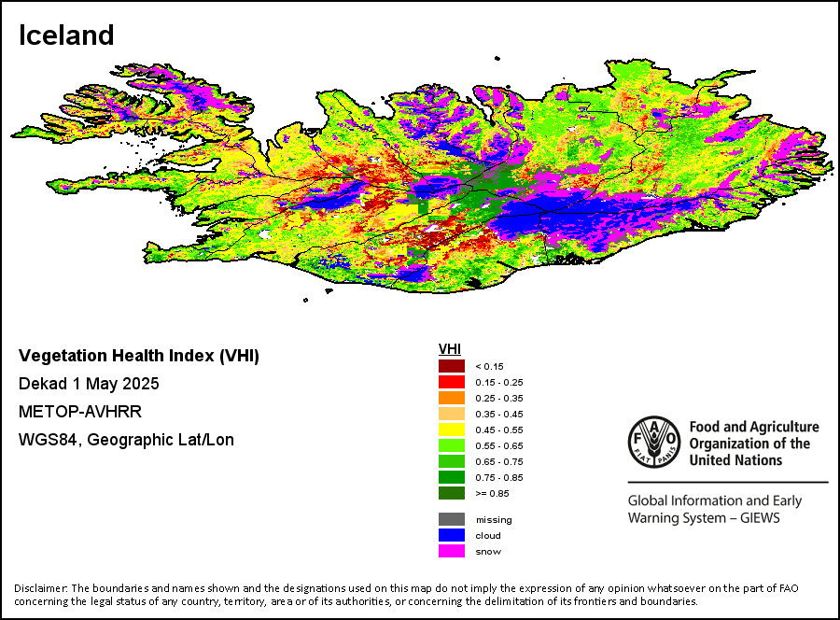This screenshot has width=840, height=620.
Task: Click 'Vegetation Health Index (VHI)' heading
Action: coord(139,356)
